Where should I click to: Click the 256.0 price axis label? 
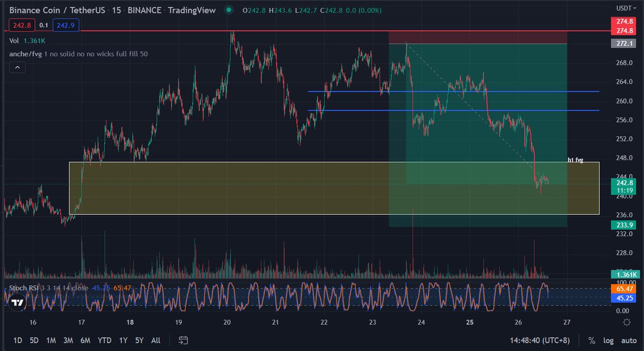625,120
